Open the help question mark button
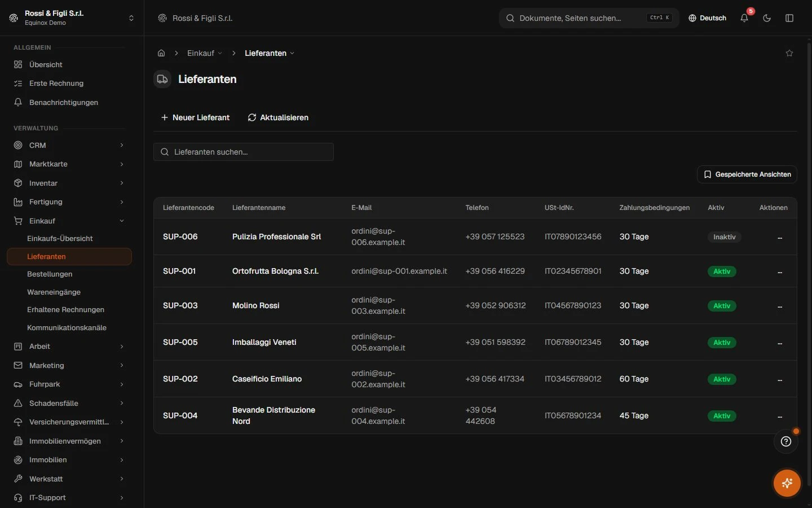The height and width of the screenshot is (508, 812). pyautogui.click(x=786, y=441)
